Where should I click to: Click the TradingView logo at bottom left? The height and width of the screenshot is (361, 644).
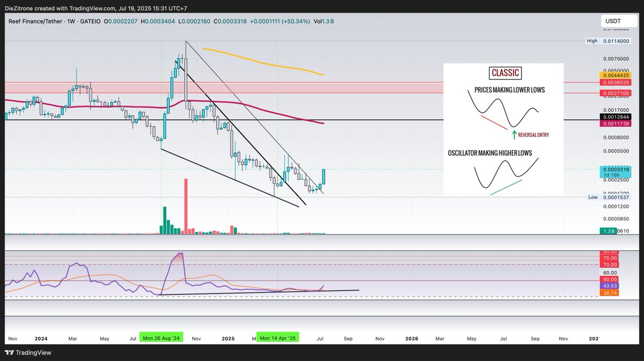pyautogui.click(x=27, y=352)
